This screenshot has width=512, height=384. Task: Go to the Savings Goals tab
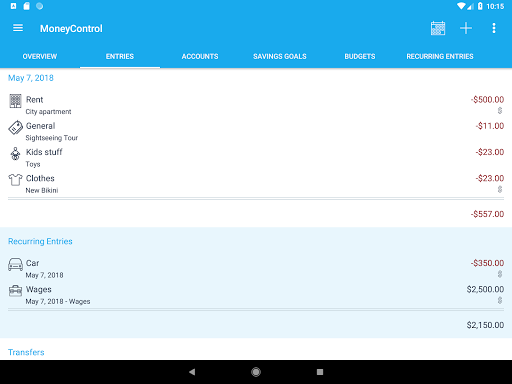click(x=280, y=56)
